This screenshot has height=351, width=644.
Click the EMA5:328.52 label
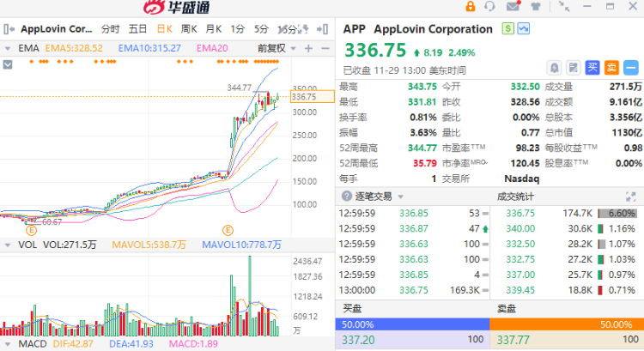pyautogui.click(x=74, y=48)
